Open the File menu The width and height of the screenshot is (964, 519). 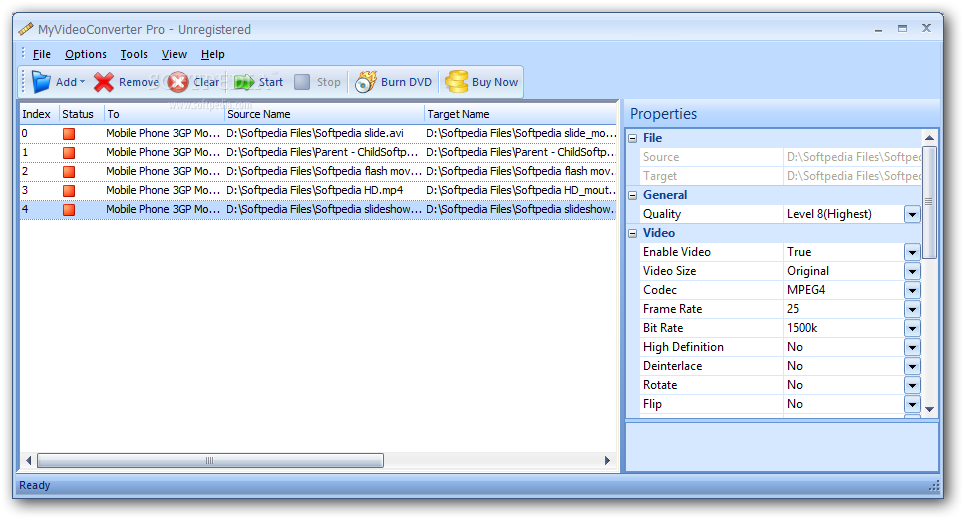[42, 54]
